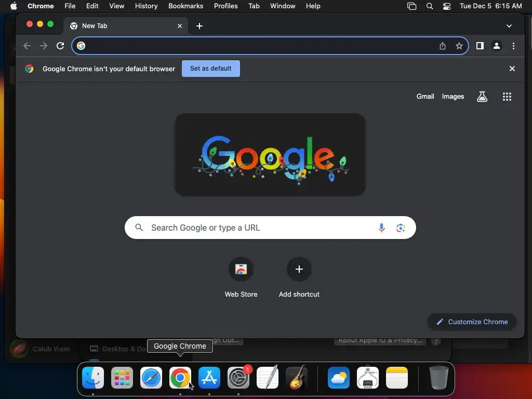The image size is (532, 399).
Task: Open Notes app from the Dock
Action: [x=396, y=378]
